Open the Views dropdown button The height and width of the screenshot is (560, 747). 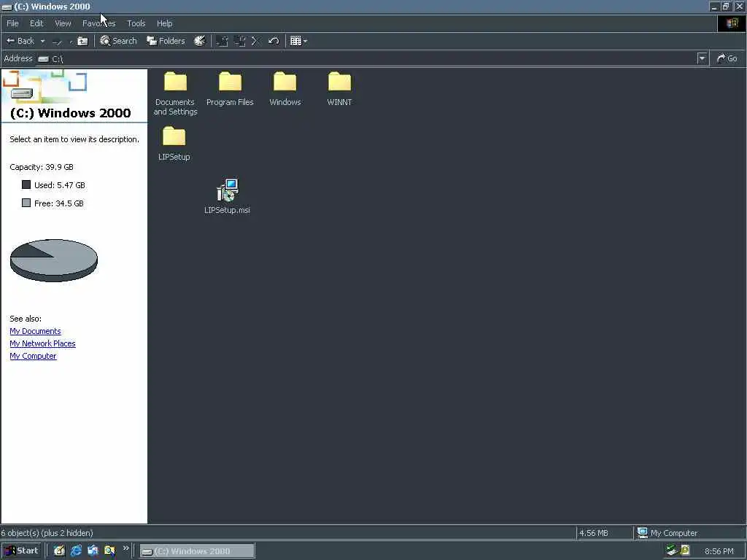coord(298,41)
